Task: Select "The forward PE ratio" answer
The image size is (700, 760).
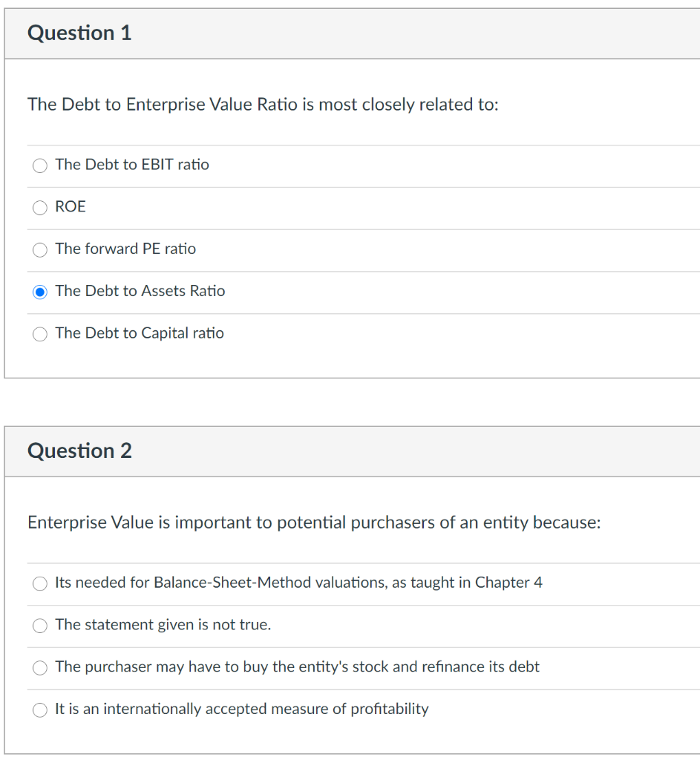Action: coord(39,250)
